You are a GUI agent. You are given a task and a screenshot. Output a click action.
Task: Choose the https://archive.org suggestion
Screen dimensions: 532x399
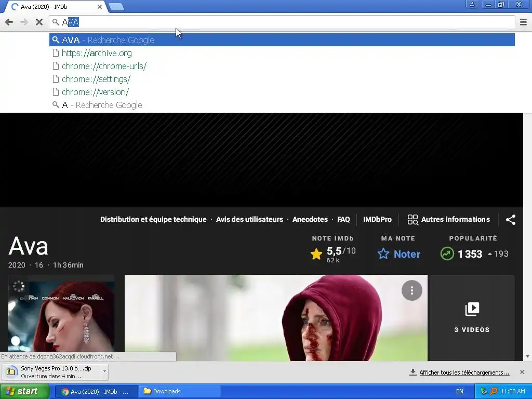(282, 53)
